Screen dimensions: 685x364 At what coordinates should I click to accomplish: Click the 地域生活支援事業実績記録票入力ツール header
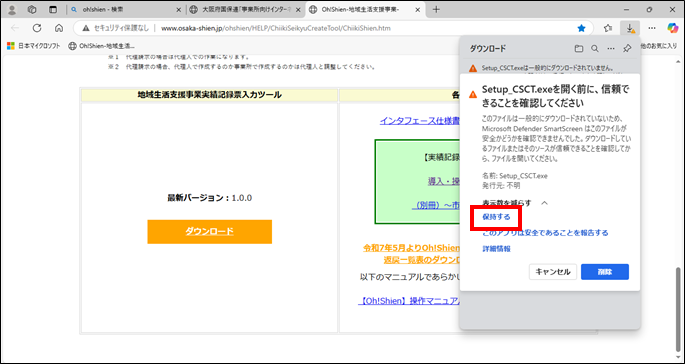209,95
